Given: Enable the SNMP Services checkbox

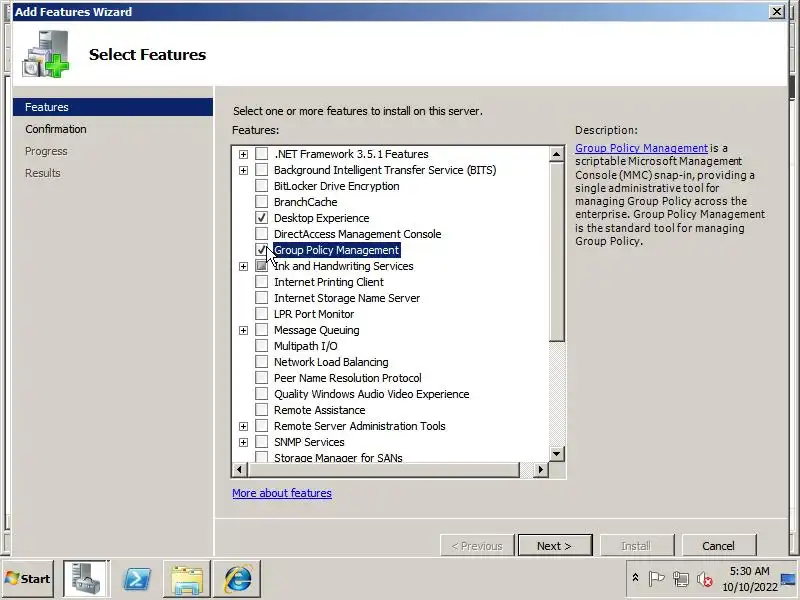Looking at the screenshot, I should coord(261,442).
